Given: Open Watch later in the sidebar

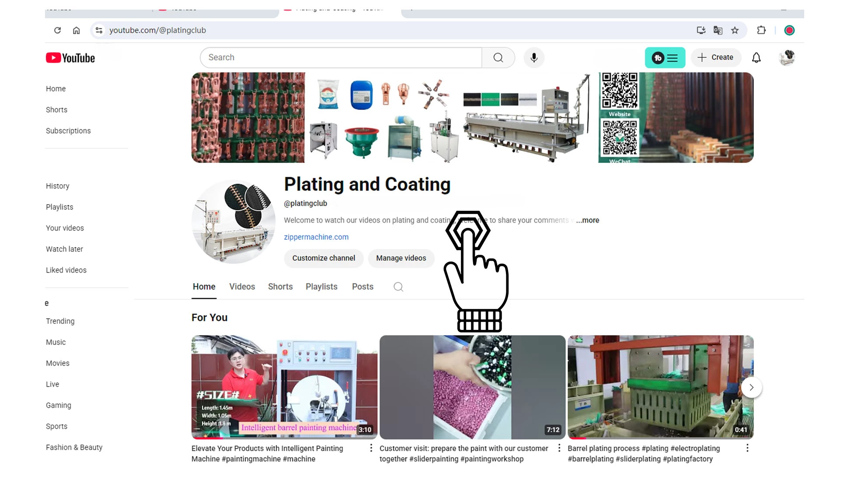Looking at the screenshot, I should click(x=64, y=249).
